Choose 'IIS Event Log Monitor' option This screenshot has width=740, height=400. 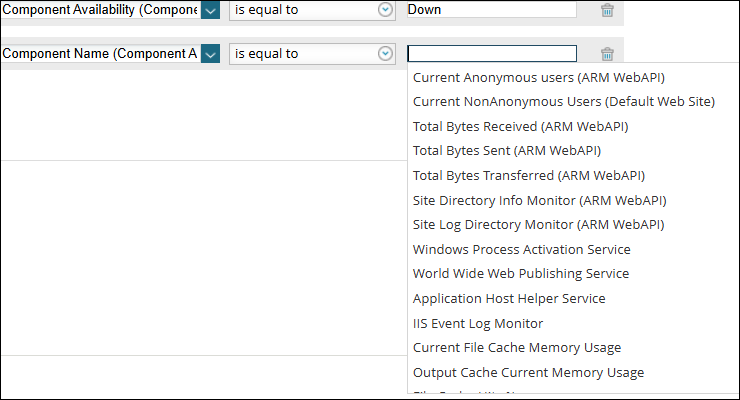pos(477,323)
